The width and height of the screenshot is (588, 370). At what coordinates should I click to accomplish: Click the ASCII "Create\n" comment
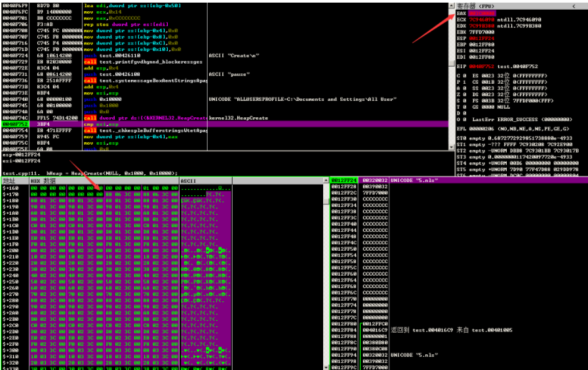click(x=234, y=56)
